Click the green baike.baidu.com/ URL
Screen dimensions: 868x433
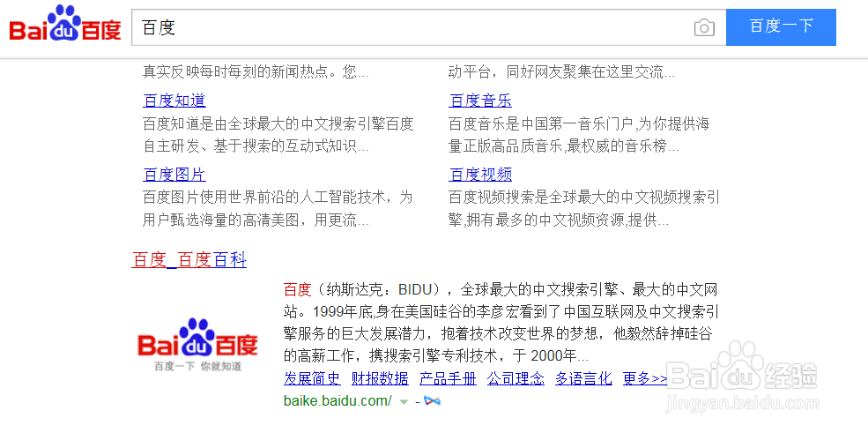(x=338, y=401)
